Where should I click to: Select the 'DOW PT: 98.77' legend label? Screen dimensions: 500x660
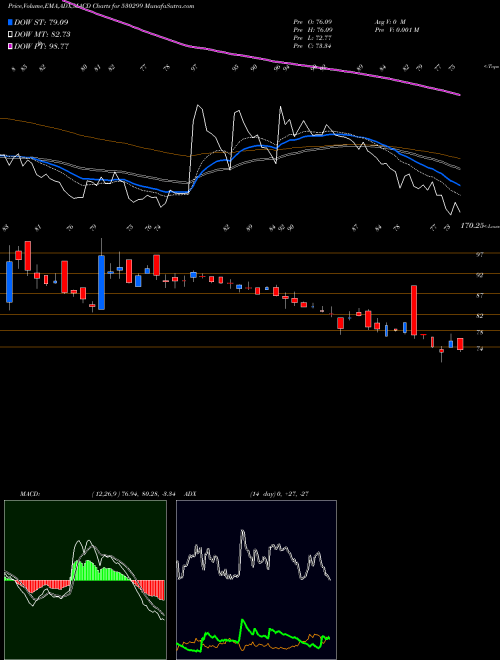pyautogui.click(x=41, y=47)
